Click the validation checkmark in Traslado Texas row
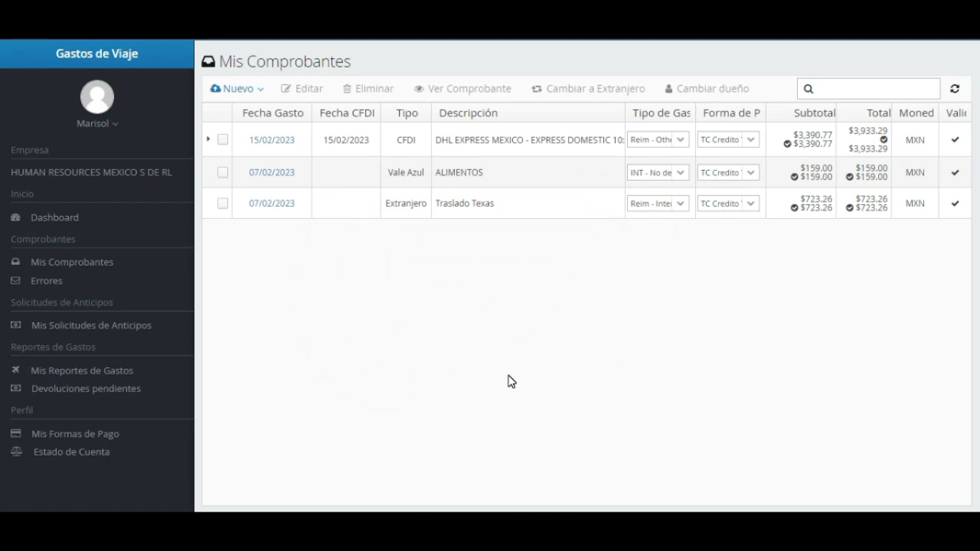Screen dimensions: 980x551 pos(955,203)
